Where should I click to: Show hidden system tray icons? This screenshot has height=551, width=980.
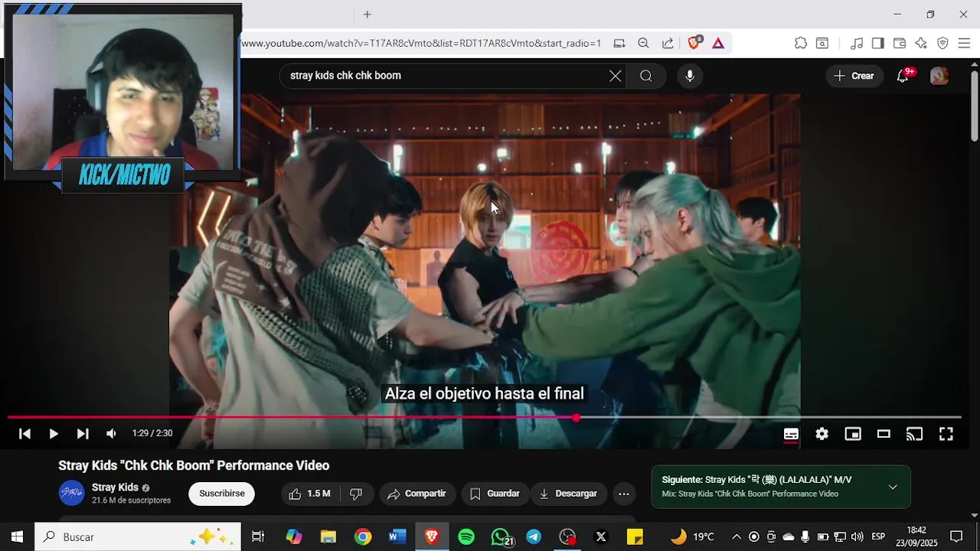737,536
